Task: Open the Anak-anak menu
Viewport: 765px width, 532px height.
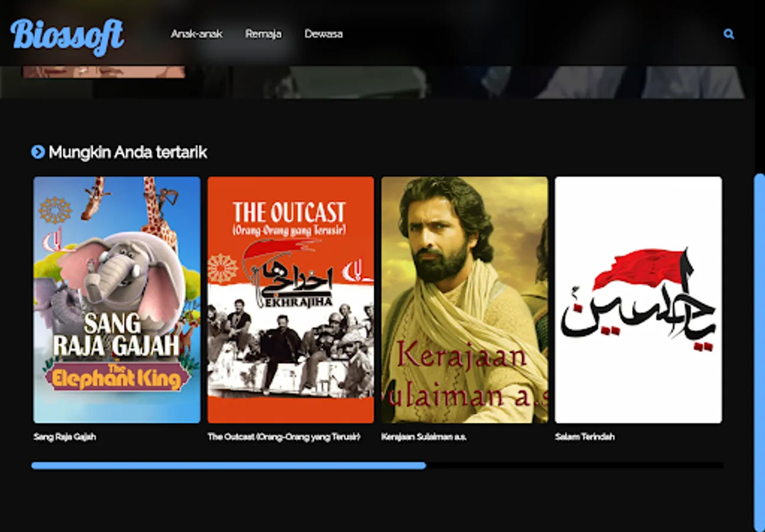Action: click(196, 34)
